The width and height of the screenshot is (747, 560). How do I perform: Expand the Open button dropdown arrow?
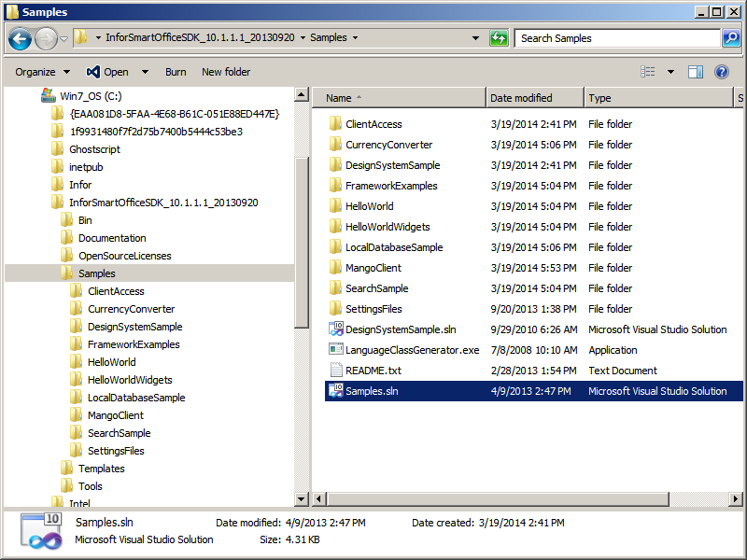click(145, 72)
